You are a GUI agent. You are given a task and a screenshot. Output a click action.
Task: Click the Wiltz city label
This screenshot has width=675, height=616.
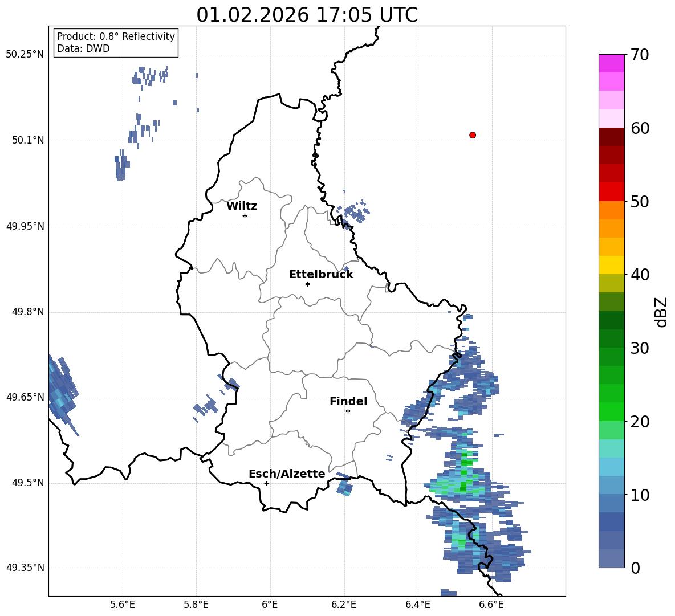click(x=242, y=206)
